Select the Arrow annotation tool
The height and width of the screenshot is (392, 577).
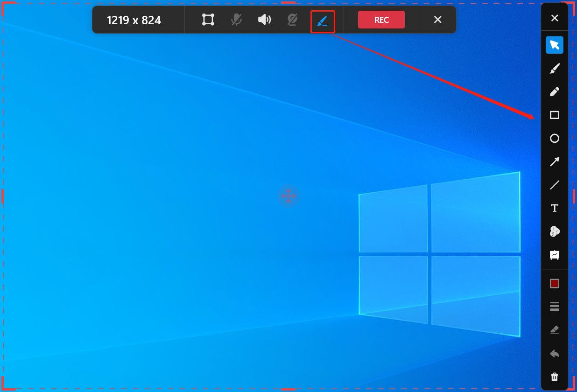click(x=555, y=161)
